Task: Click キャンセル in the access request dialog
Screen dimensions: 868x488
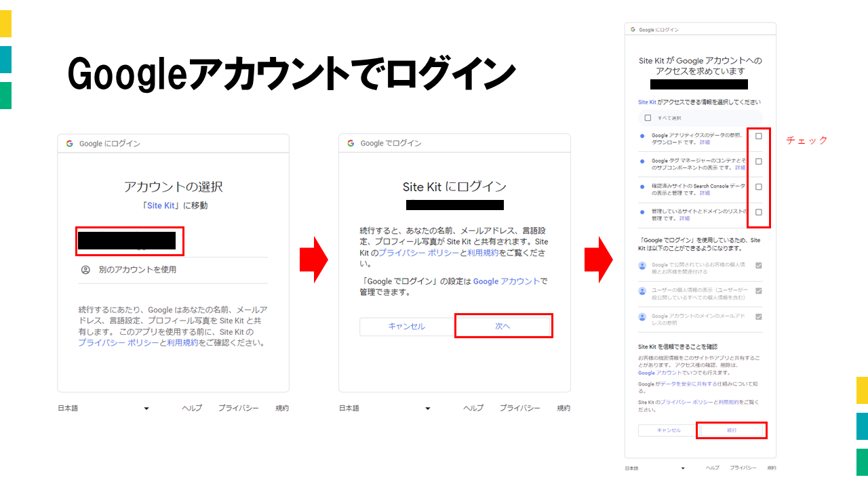Action: 669,430
